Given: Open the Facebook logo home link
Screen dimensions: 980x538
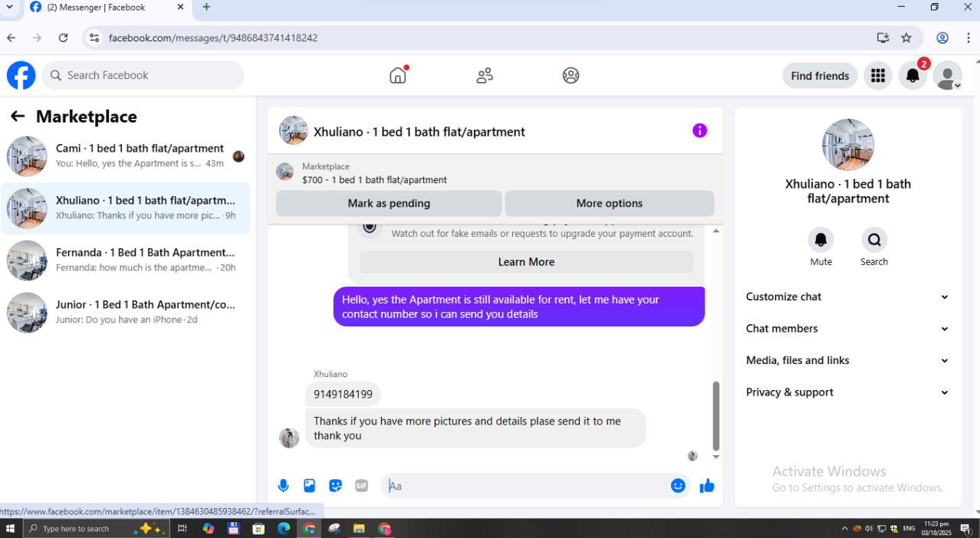Looking at the screenshot, I should (21, 75).
